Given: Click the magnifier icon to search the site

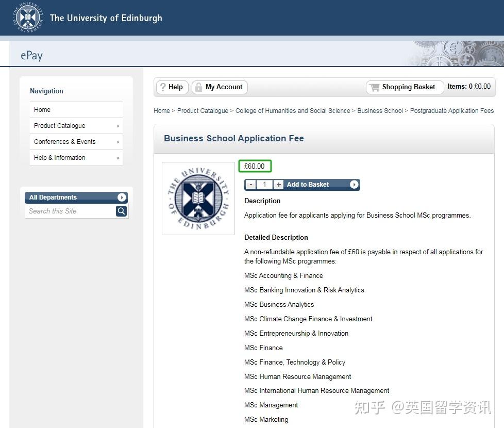Looking at the screenshot, I should tap(121, 211).
